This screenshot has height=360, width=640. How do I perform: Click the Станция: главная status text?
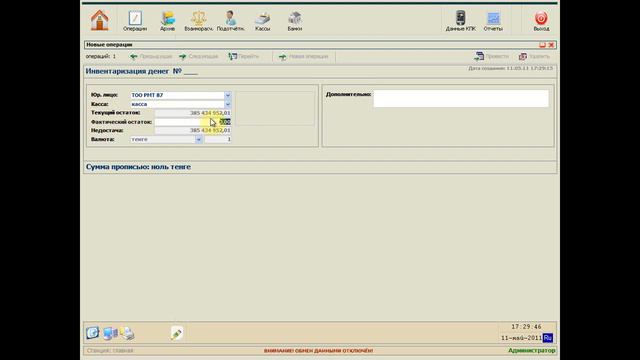[110, 351]
